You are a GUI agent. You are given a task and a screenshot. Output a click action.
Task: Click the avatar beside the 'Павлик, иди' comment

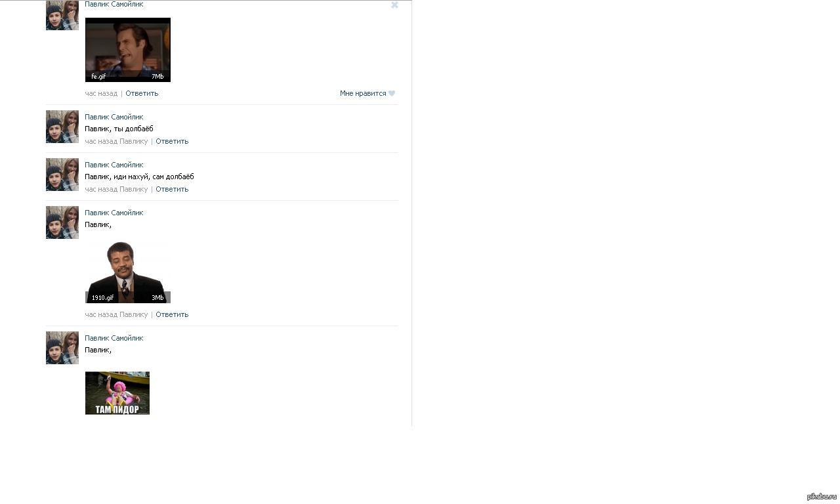(x=62, y=175)
